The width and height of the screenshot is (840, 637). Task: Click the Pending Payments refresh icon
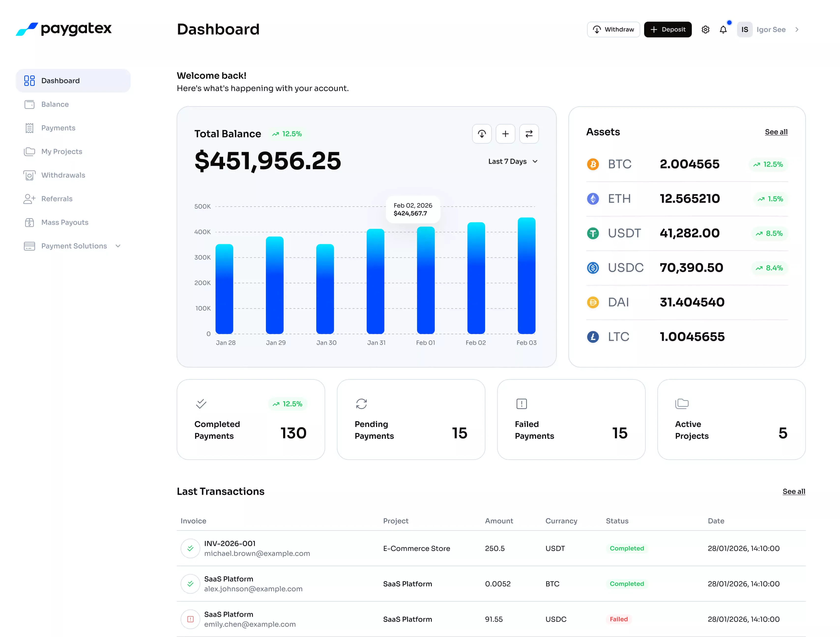click(x=361, y=404)
